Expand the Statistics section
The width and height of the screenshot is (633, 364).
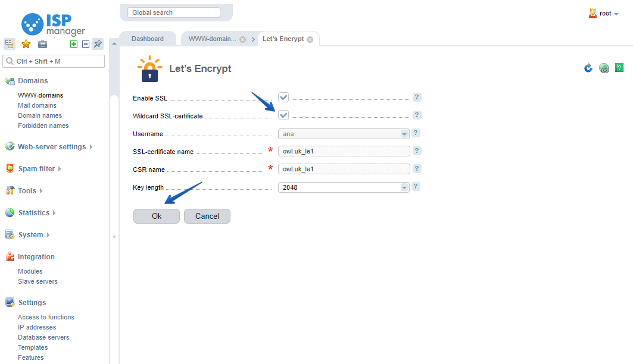tap(37, 212)
